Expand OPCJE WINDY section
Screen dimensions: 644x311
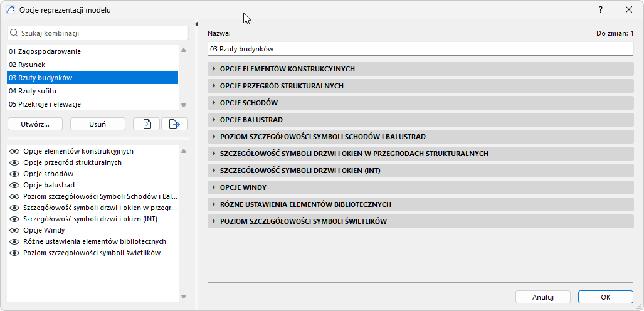[421, 187]
